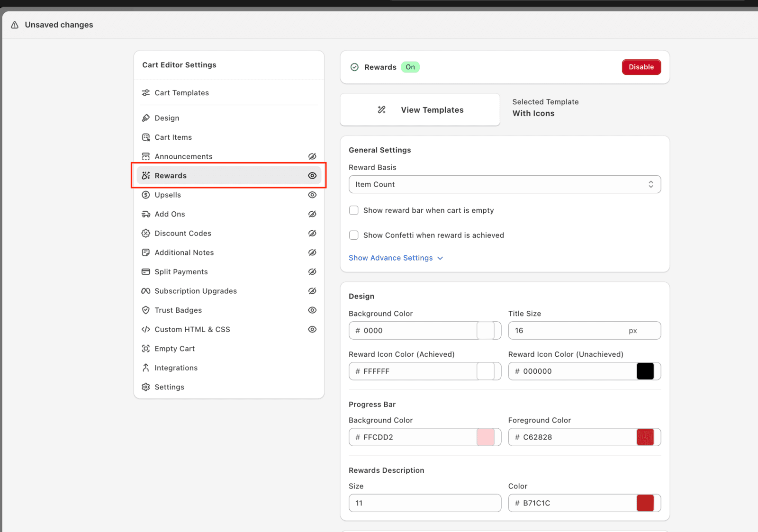Screen dimensions: 758x532
Task: Click the Subscription Upgrades infinity icon
Action: tap(146, 291)
